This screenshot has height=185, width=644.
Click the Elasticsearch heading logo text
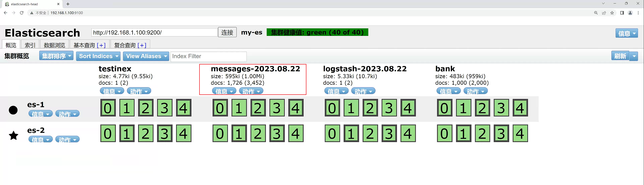pyautogui.click(x=42, y=33)
